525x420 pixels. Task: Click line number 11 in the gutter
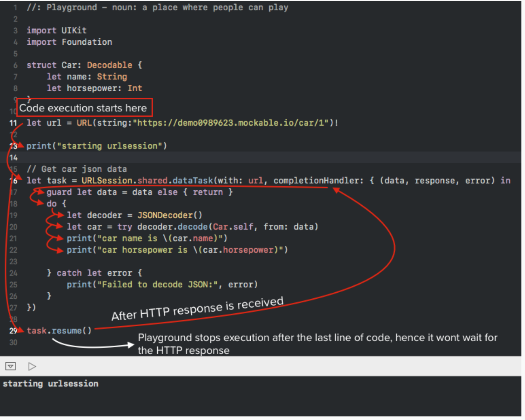13,123
